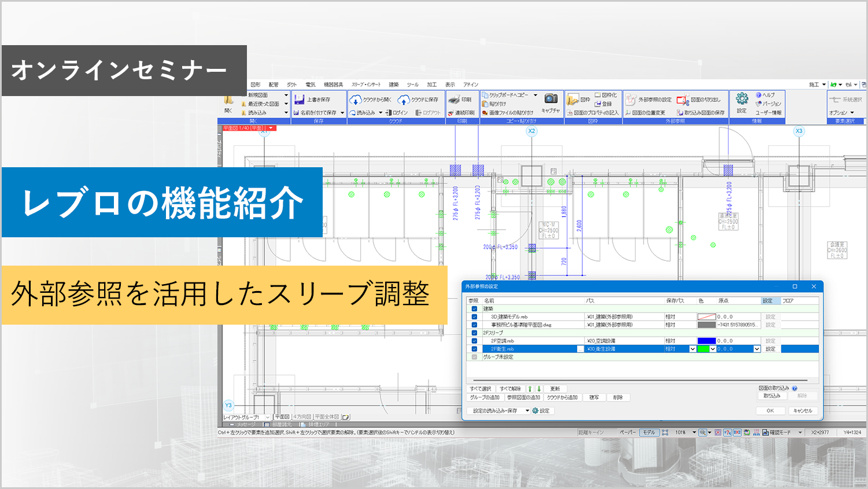This screenshot has height=489, width=868.
Task: Open the 設定 gear icon in ribbon
Action: (742, 98)
